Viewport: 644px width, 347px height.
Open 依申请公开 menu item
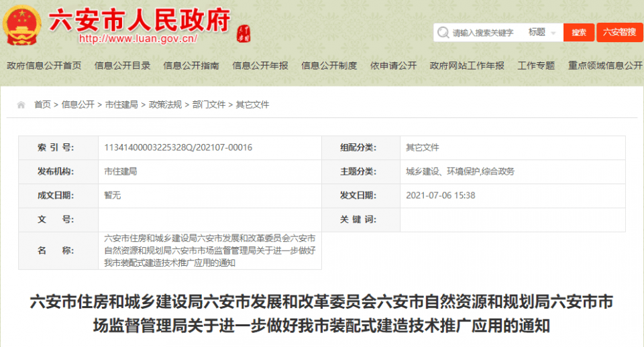[x=394, y=66]
